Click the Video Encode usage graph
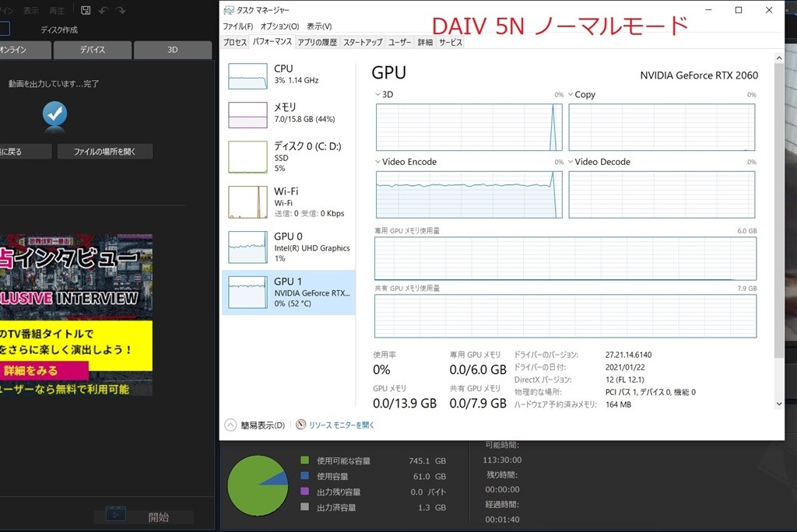 pyautogui.click(x=469, y=194)
